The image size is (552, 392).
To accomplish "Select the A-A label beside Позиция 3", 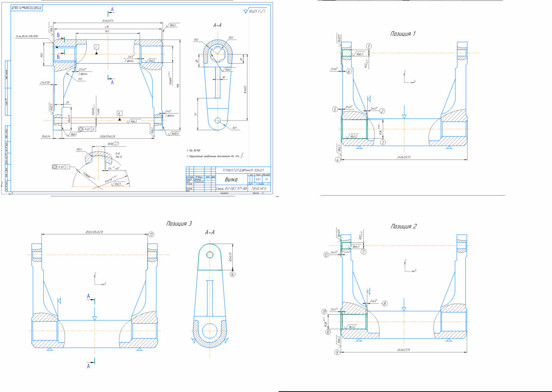I will coord(211,232).
